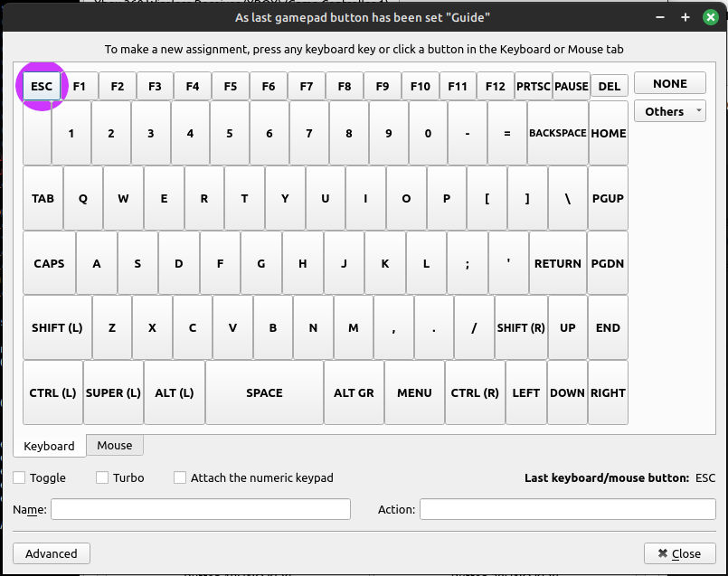Screen dimensions: 728x576
Task: Select the UP arrow key
Action: pyautogui.click(x=567, y=327)
